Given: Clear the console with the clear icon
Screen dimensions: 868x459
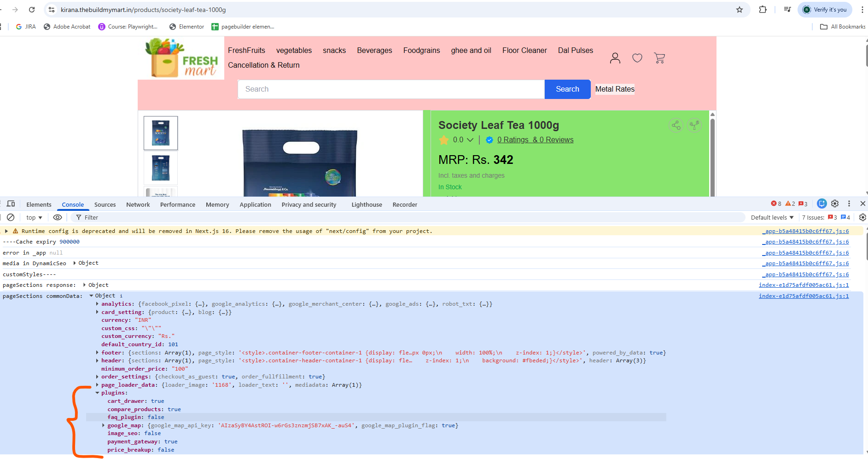Looking at the screenshot, I should point(11,217).
